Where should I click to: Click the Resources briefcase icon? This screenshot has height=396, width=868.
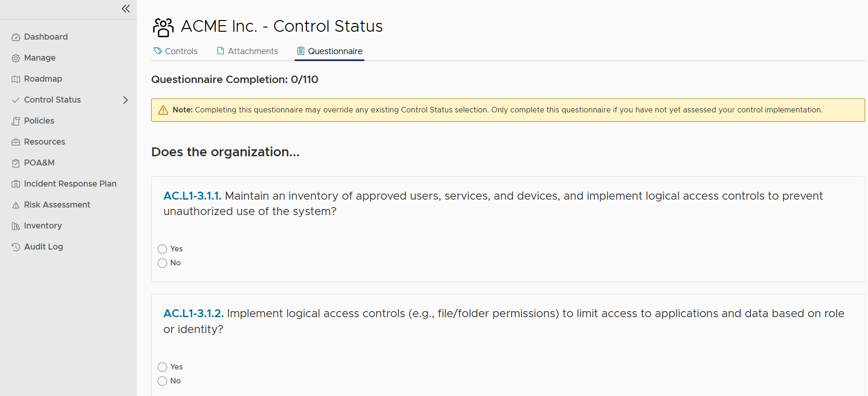tap(16, 142)
